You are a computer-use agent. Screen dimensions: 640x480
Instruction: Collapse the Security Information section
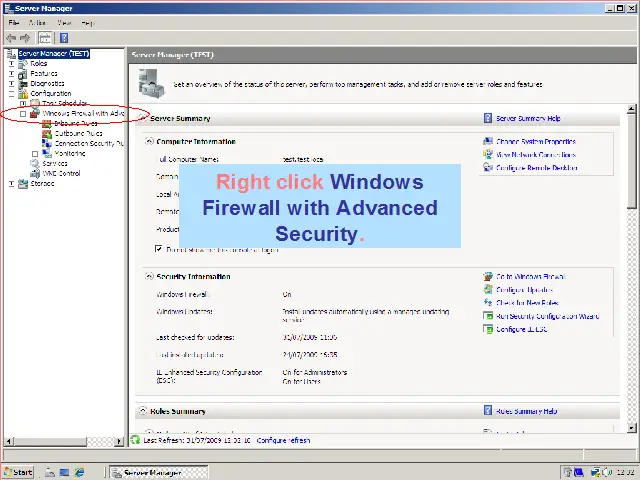point(149,276)
